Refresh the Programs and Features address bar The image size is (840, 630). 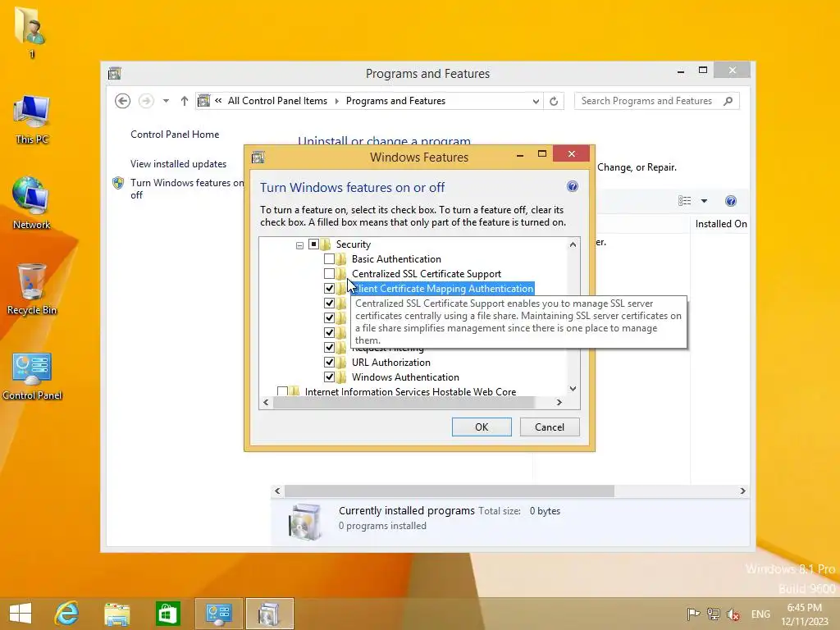tap(554, 101)
